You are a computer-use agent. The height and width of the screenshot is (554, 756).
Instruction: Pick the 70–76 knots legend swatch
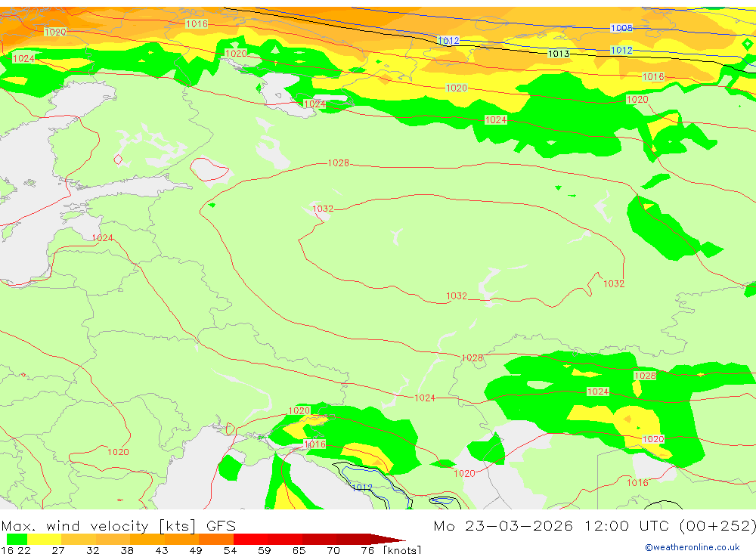coord(353,539)
